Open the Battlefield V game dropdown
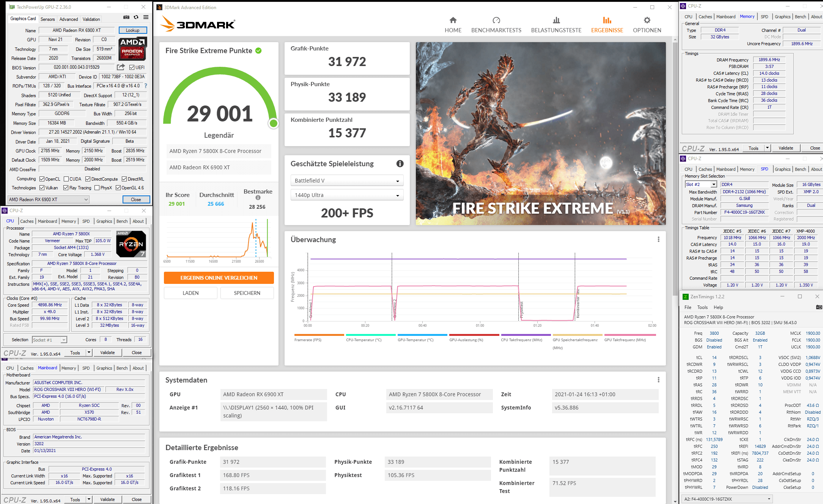The height and width of the screenshot is (504, 823). coord(347,181)
